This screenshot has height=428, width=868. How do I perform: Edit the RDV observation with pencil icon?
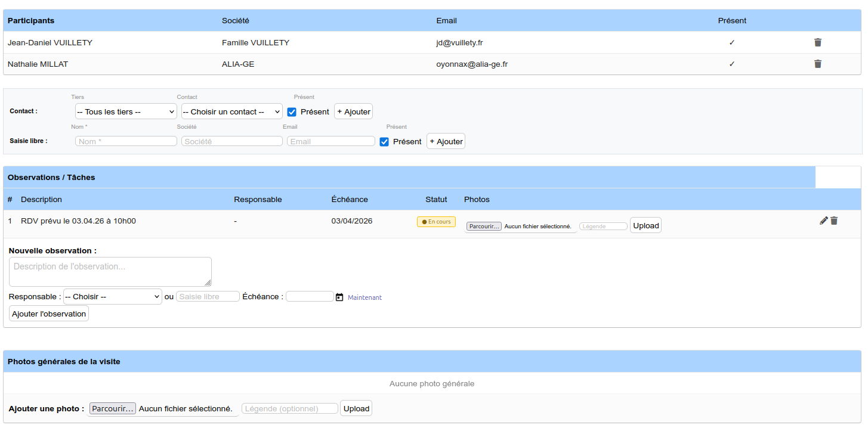[x=824, y=221]
